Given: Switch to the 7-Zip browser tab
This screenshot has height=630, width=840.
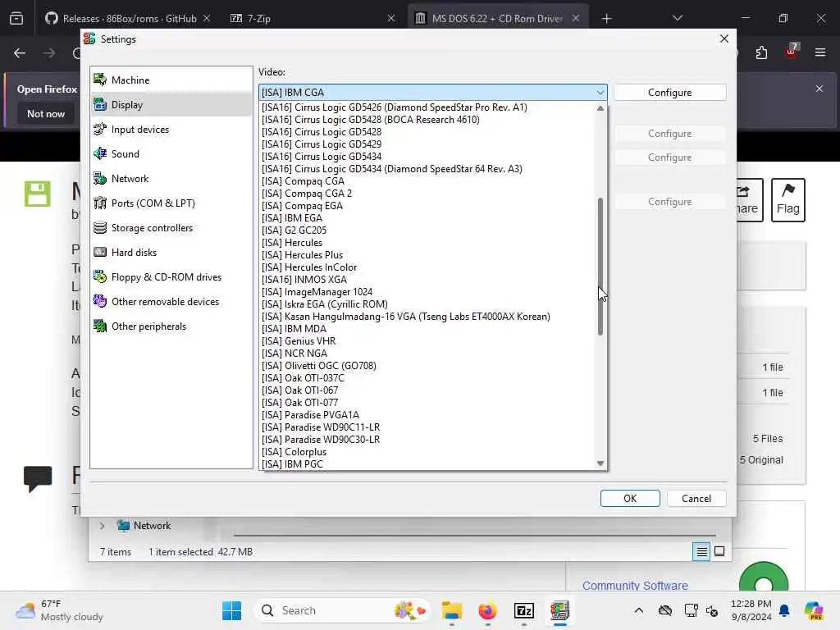Looking at the screenshot, I should tap(313, 18).
